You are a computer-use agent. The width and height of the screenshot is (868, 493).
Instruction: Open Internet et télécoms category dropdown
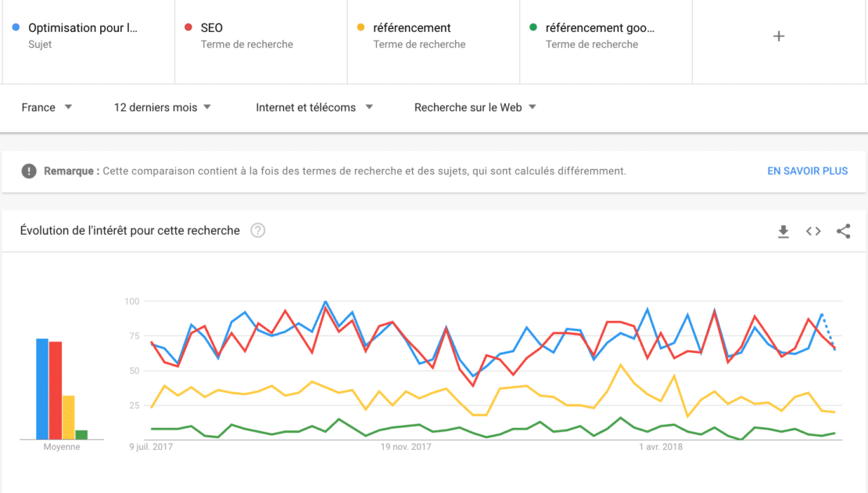[314, 107]
